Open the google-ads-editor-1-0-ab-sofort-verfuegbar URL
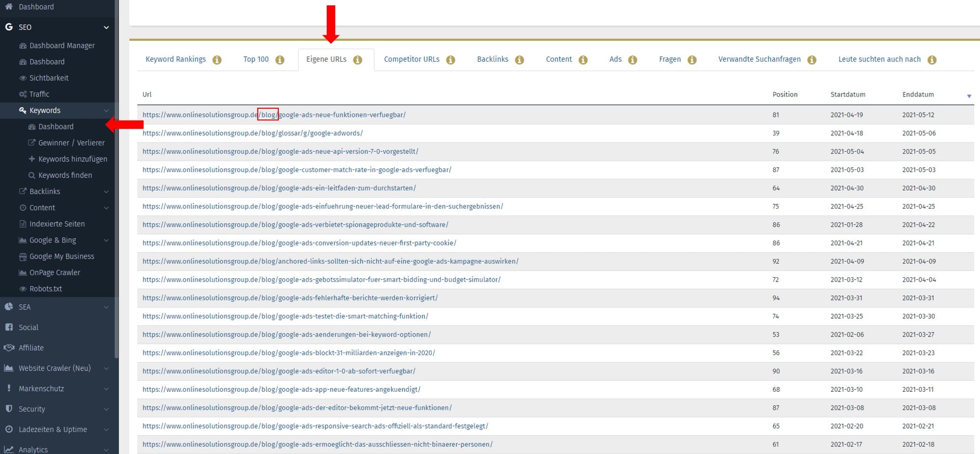980x454 pixels. click(x=279, y=371)
